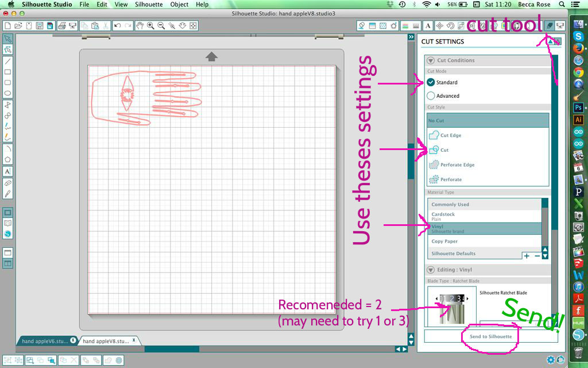Click the zoom out magnifier icon
This screenshot has width=588, height=368.
(x=161, y=25)
